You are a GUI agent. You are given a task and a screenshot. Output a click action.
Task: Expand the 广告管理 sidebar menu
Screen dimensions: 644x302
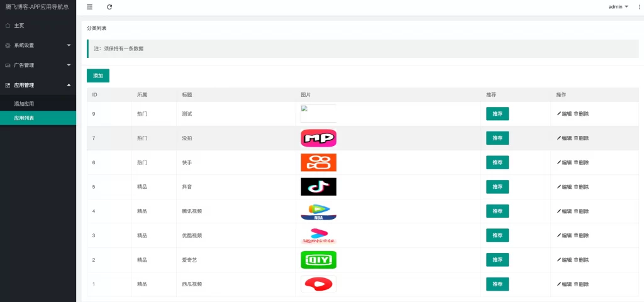[38, 65]
